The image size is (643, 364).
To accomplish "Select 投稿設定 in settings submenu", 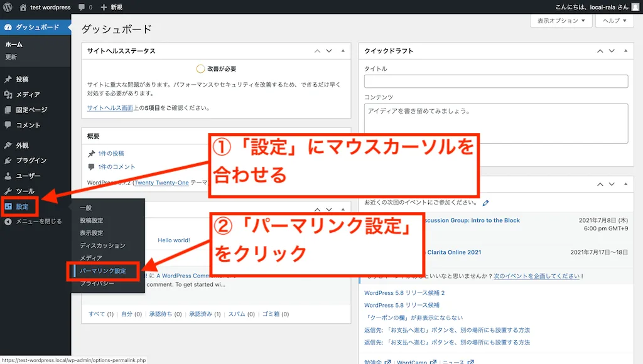I will click(x=92, y=220).
